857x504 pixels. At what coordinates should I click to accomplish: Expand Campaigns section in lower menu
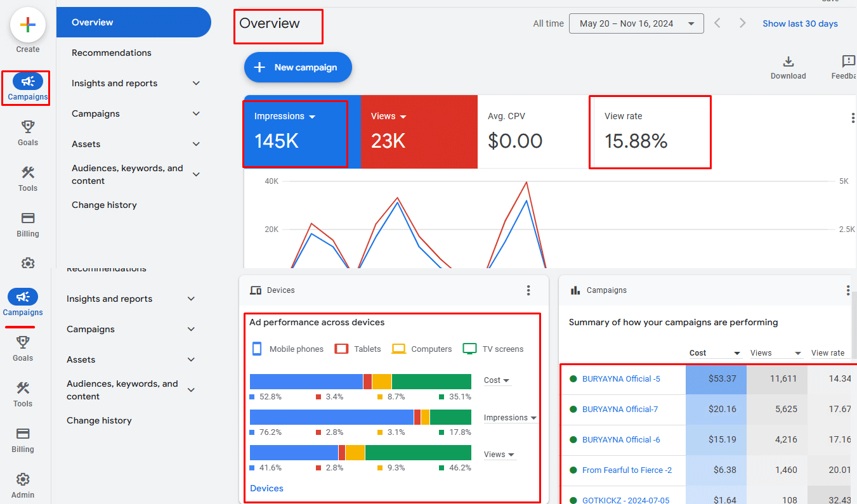191,329
